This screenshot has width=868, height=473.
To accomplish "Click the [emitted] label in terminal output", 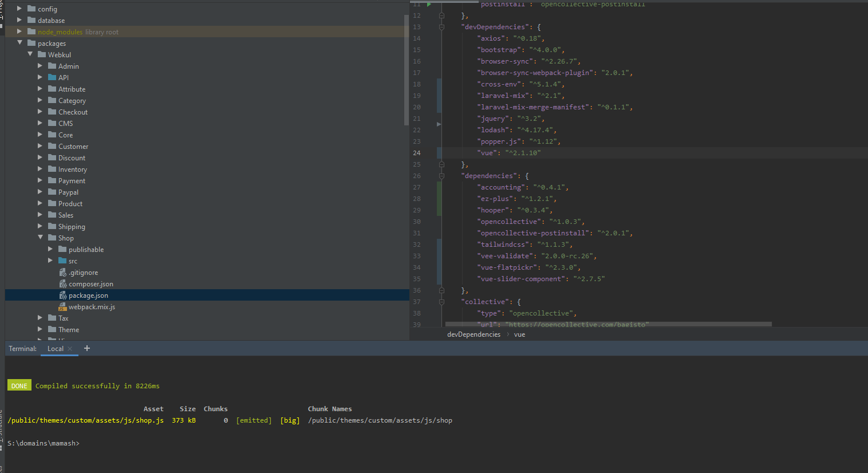I will coord(254,420).
